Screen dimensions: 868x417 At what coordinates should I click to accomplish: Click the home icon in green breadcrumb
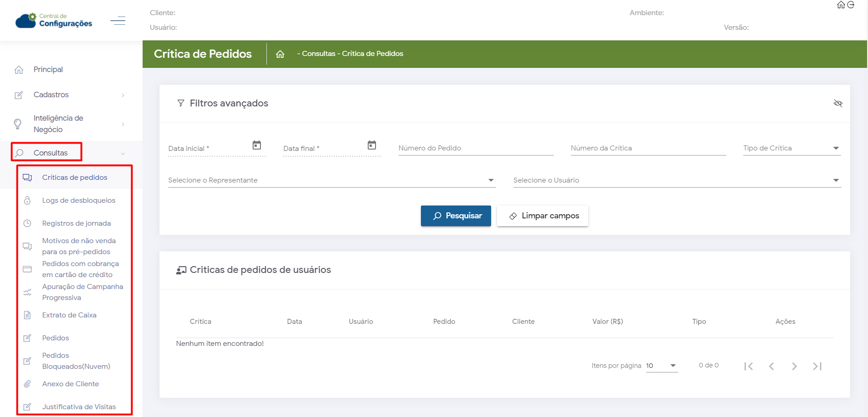(x=280, y=54)
